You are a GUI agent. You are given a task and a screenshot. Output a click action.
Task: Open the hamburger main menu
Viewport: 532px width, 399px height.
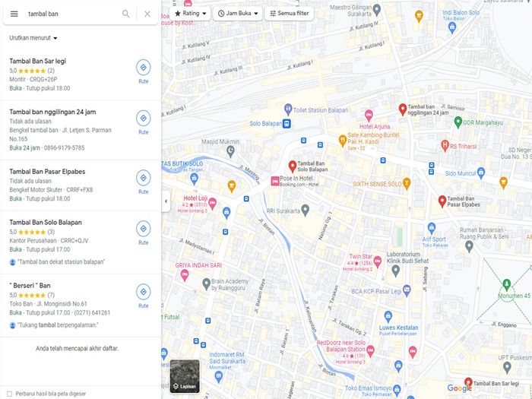pos(14,14)
